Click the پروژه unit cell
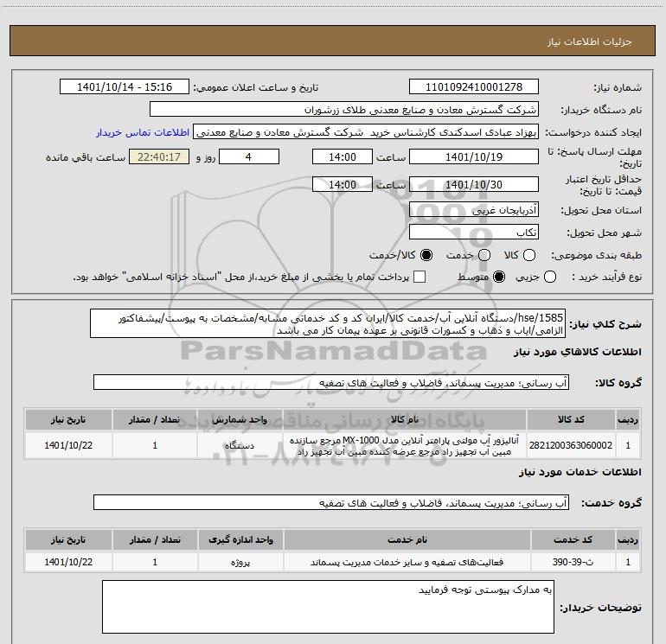 (x=240, y=562)
